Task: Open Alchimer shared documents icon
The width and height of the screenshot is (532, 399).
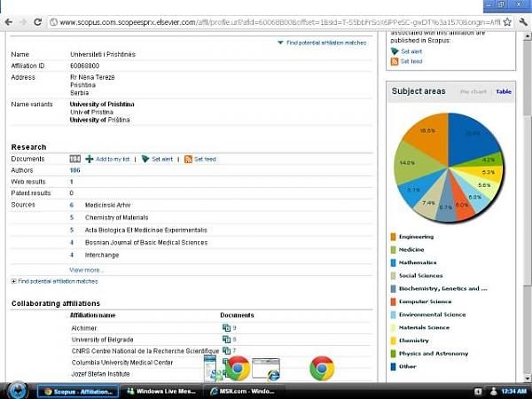Action: [226, 328]
